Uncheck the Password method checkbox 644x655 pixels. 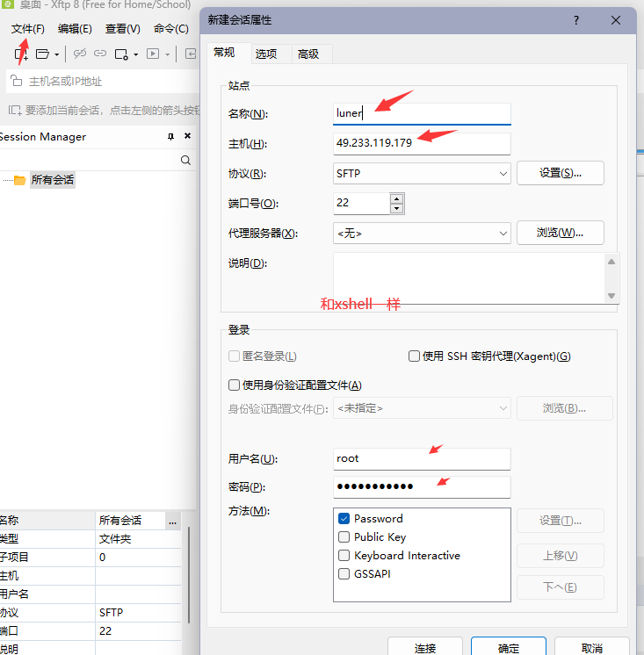point(344,518)
